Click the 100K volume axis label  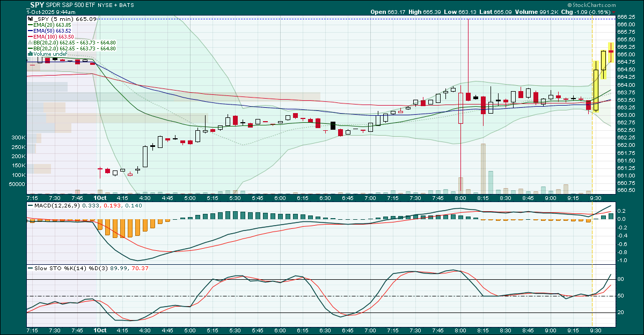[18, 175]
